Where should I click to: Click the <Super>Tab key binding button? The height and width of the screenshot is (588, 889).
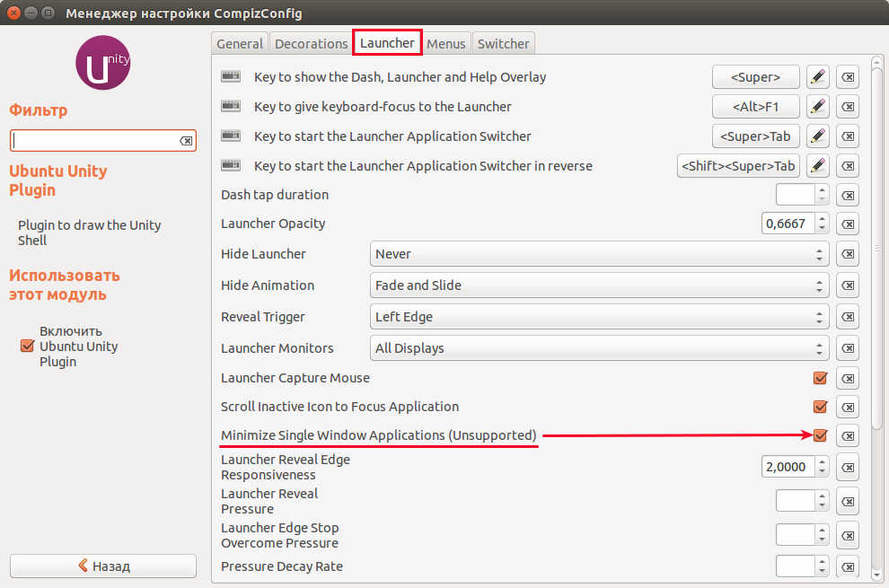click(x=756, y=136)
